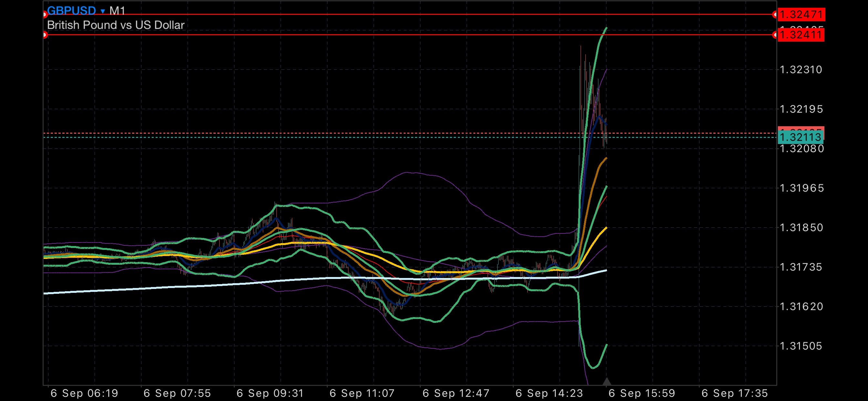This screenshot has width=868, height=401.
Task: Tap the teal 1.32113 bid price tag
Action: [801, 138]
